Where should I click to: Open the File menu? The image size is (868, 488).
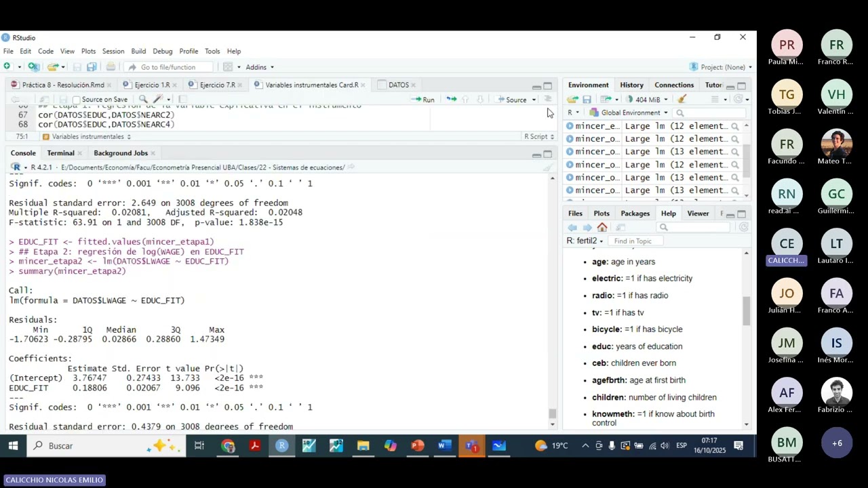click(8, 52)
